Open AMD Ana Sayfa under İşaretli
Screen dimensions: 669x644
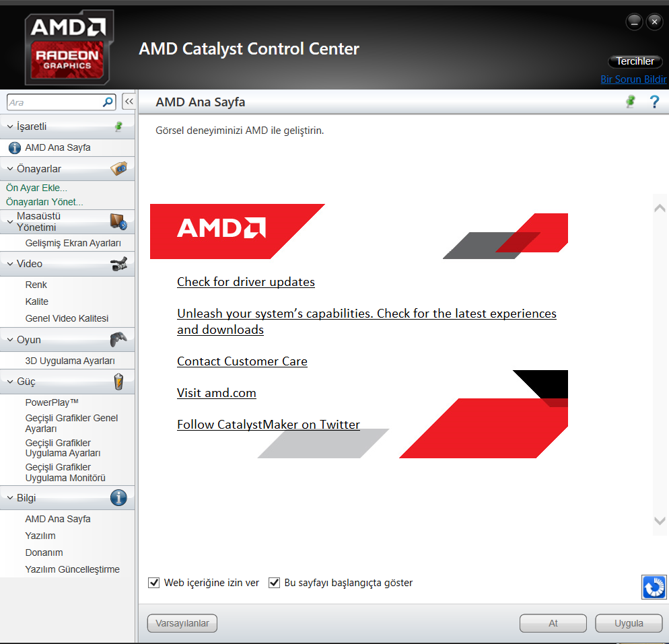click(x=58, y=147)
